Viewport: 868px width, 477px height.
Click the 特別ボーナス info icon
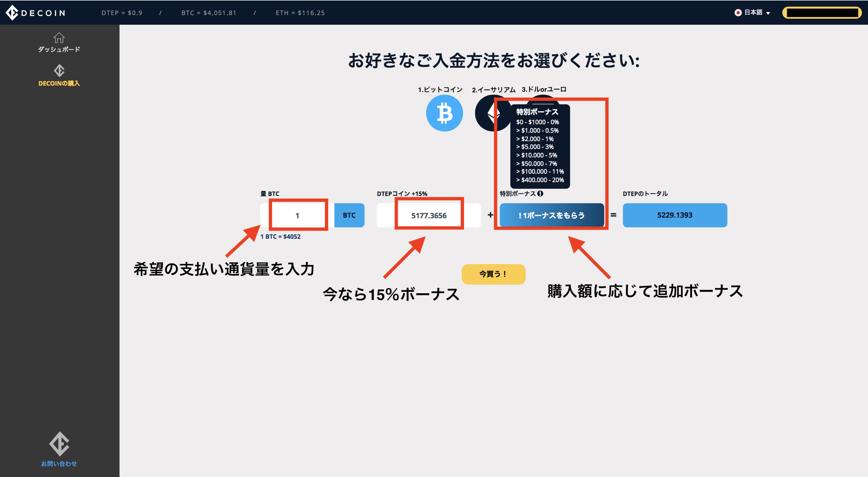coord(540,194)
